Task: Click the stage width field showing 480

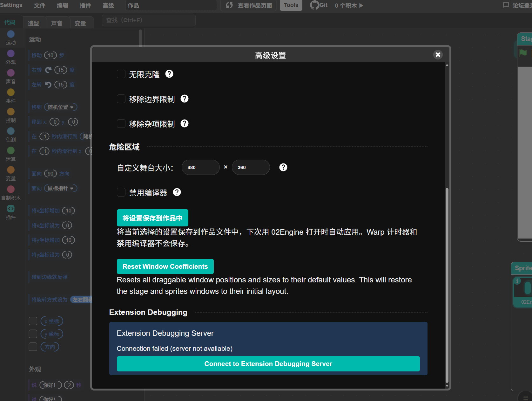Action: [x=200, y=168]
